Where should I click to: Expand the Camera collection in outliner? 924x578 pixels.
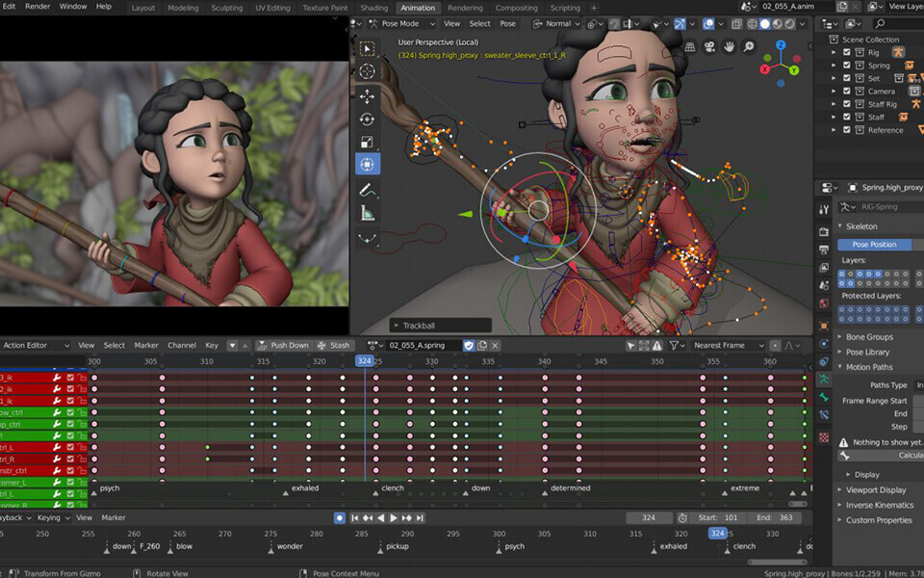coord(834,92)
